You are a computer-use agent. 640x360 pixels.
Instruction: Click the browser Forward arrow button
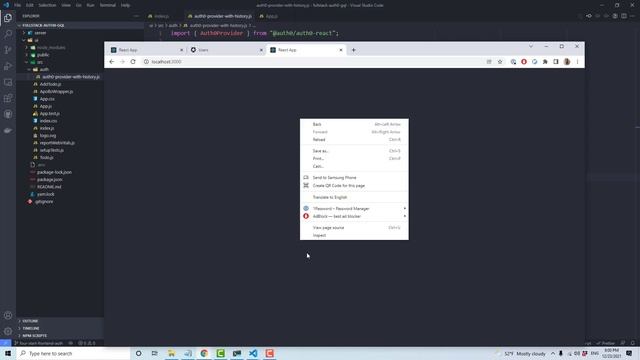[122, 62]
